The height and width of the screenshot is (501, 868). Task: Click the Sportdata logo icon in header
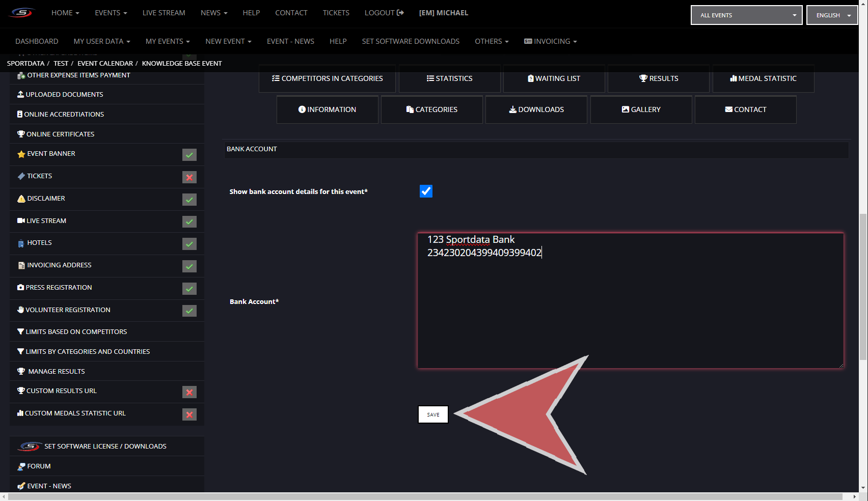coord(22,13)
